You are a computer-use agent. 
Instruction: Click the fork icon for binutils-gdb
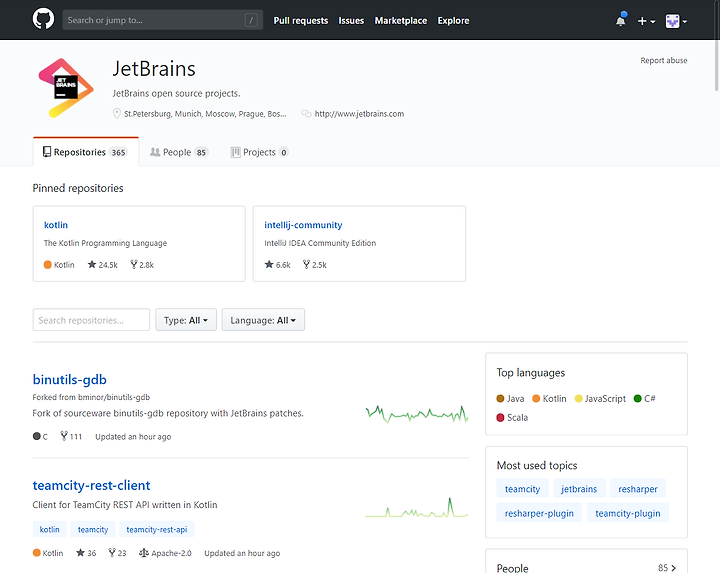(x=64, y=436)
